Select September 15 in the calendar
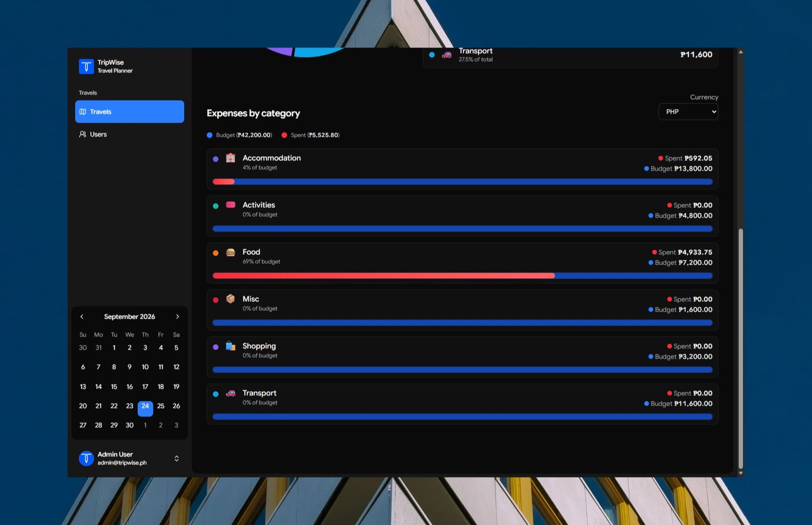 pyautogui.click(x=114, y=387)
